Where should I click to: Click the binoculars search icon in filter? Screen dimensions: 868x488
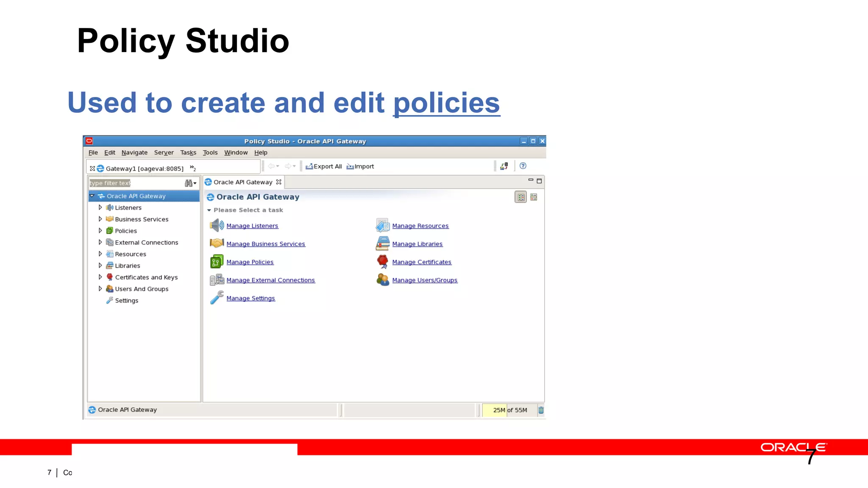[189, 183]
